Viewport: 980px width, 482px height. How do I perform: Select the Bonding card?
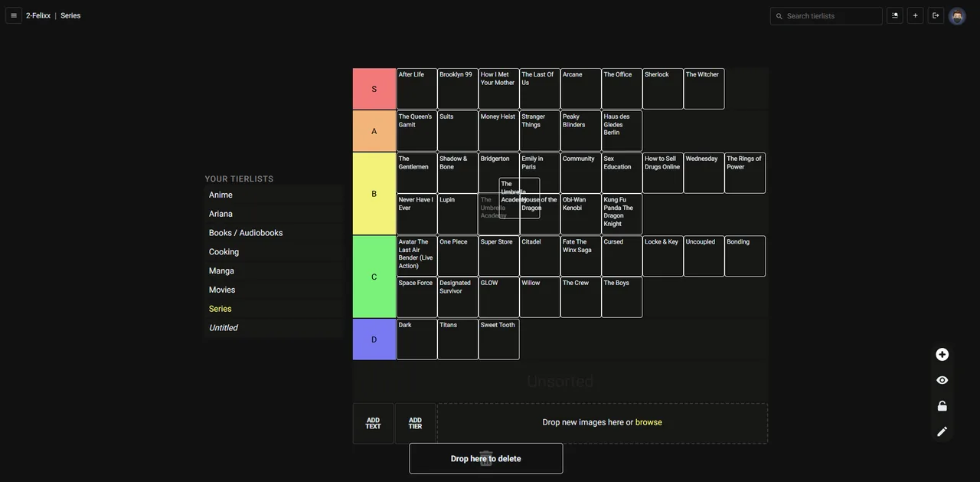click(746, 256)
